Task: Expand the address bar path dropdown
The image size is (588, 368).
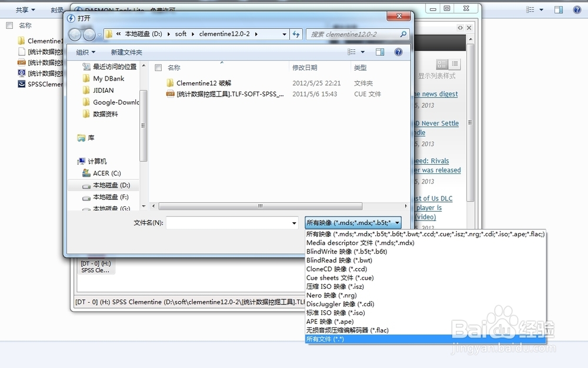Action: tap(284, 34)
